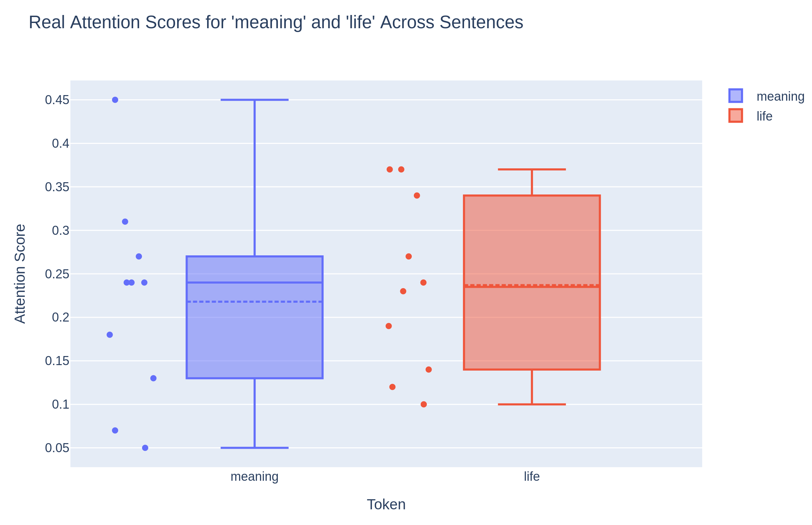Click the blue 'meaning' box plot body
The height and width of the screenshot is (525, 812).
pyautogui.click(x=255, y=334)
